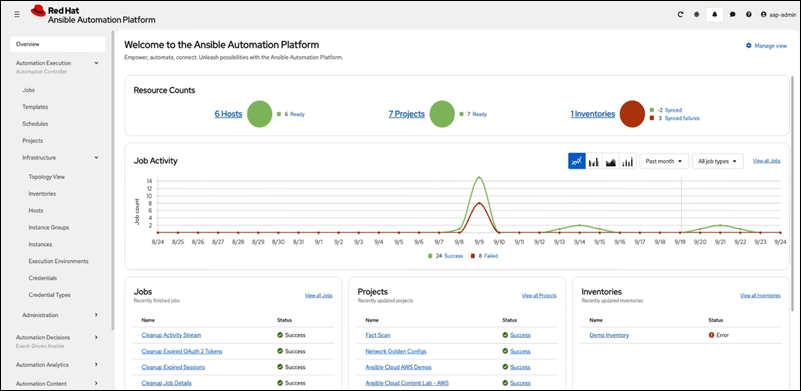This screenshot has width=801, height=391.
Task: Open Hosts in sidebar
Action: pos(36,211)
